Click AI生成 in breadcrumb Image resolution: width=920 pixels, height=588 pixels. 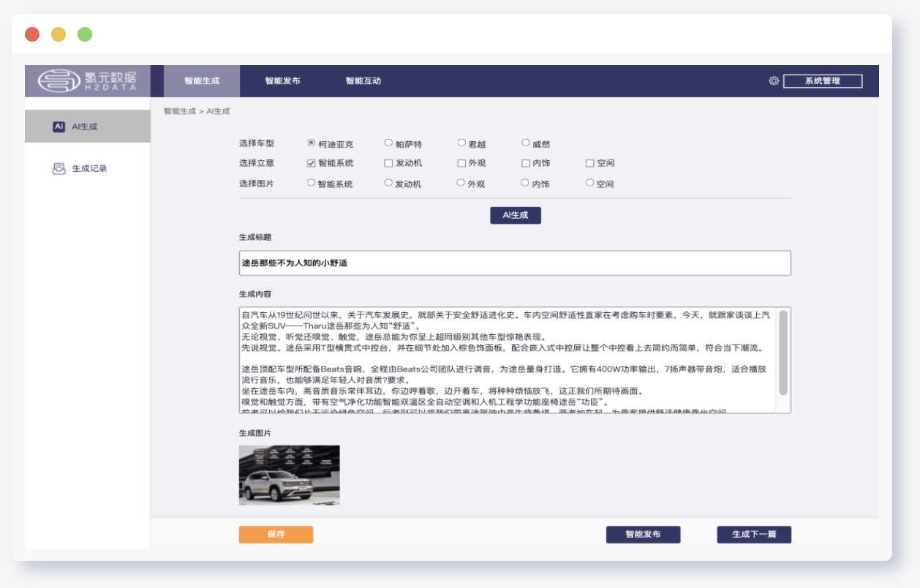(218, 111)
